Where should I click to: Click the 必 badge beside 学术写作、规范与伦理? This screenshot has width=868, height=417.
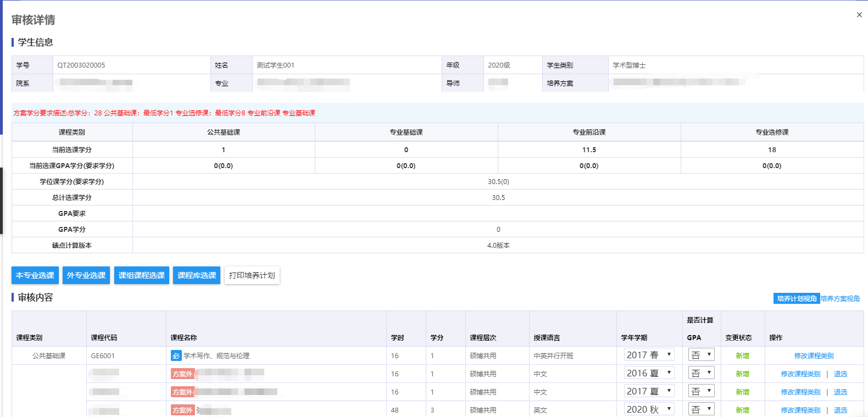click(176, 356)
